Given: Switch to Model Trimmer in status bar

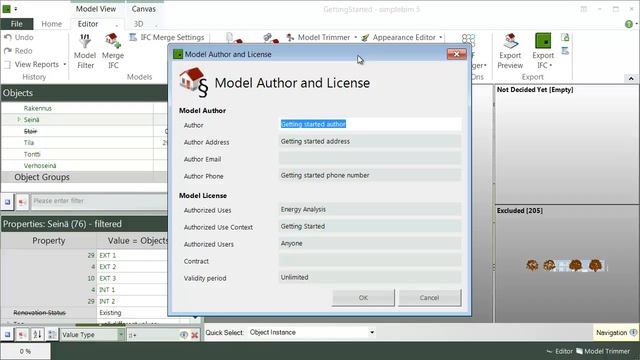Looking at the screenshot, I should (x=603, y=351).
